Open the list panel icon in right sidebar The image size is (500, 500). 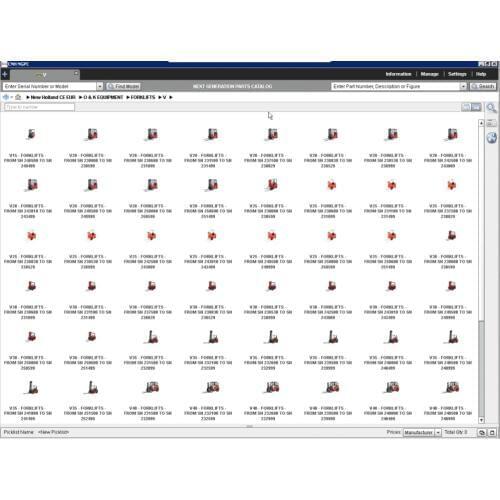click(491, 123)
